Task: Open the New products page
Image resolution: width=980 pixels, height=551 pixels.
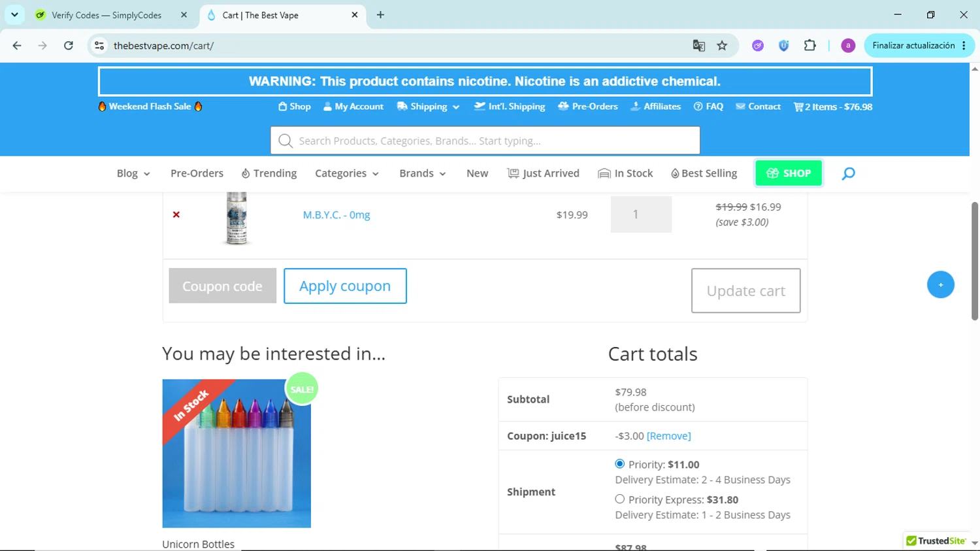Action: click(478, 173)
